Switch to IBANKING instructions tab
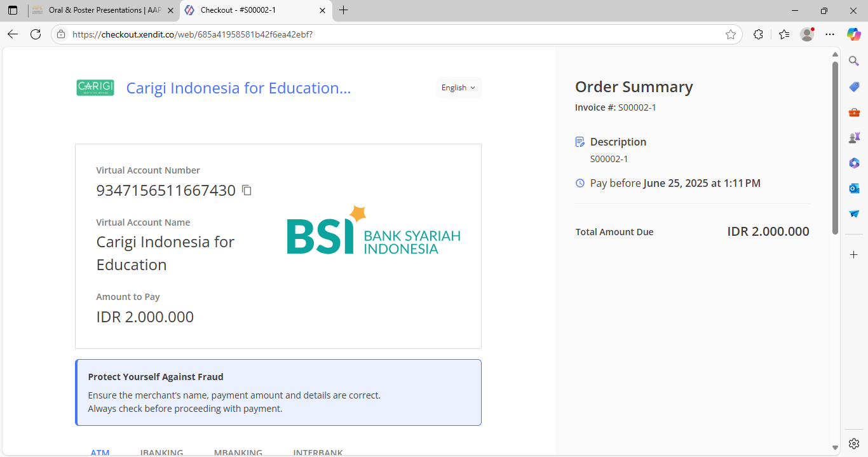The width and height of the screenshot is (868, 457). pos(161,453)
